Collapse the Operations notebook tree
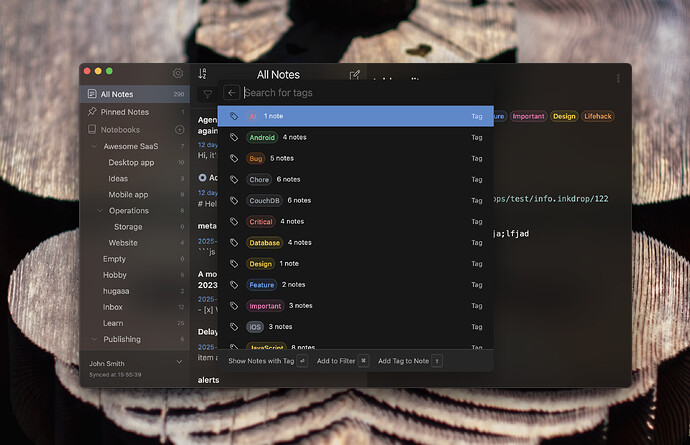This screenshot has width=690, height=445. (100, 210)
